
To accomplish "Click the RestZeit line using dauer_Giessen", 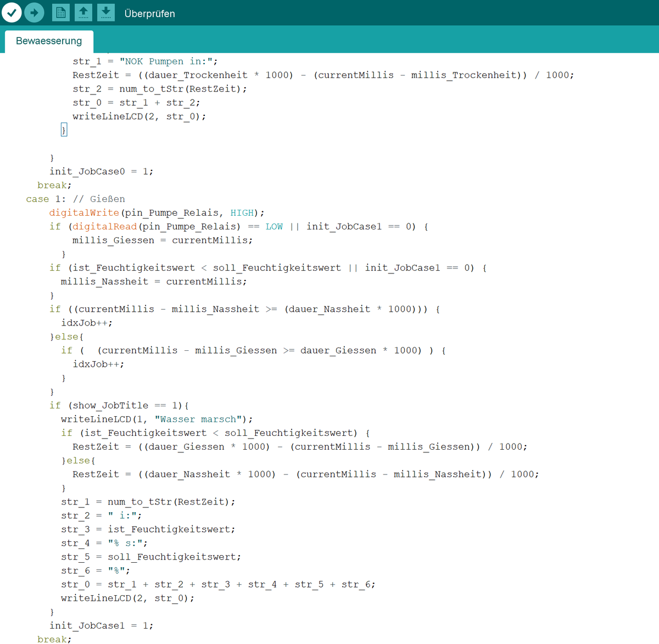I will (x=300, y=446).
